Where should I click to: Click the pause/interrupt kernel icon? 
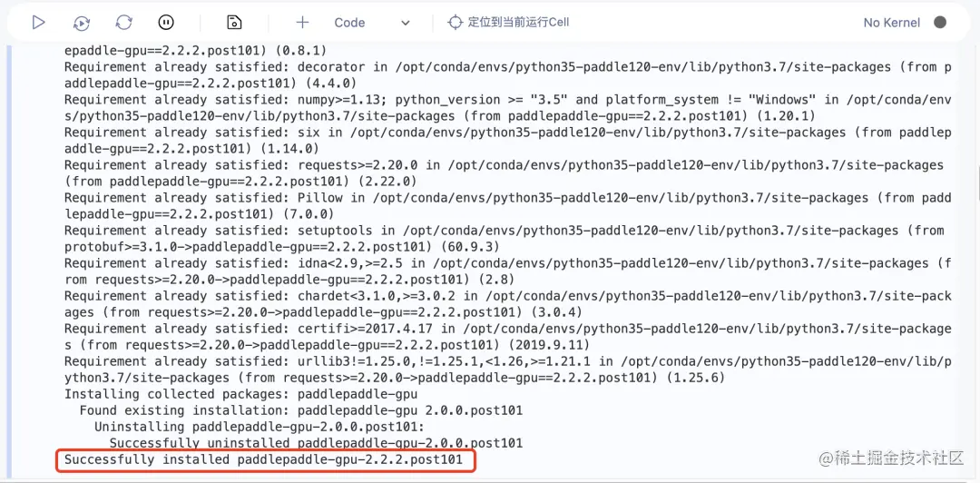point(166,23)
